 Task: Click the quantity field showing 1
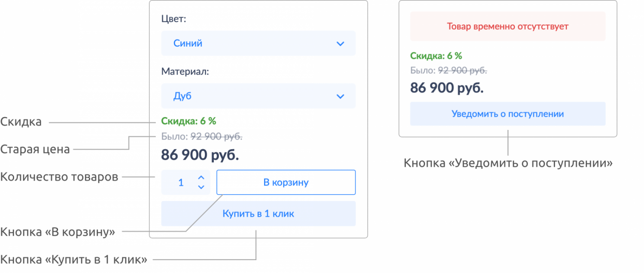[181, 183]
